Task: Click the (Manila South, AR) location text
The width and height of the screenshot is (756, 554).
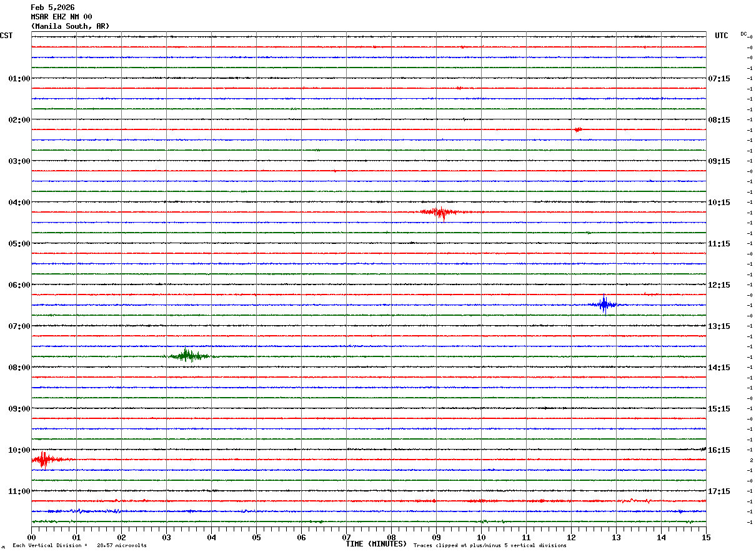Action: pos(70,26)
